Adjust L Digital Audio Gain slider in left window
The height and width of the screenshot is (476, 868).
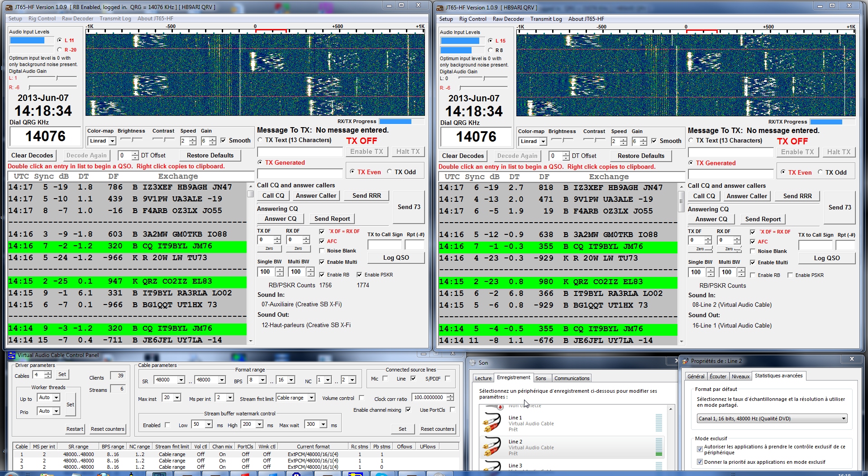[x=52, y=78]
